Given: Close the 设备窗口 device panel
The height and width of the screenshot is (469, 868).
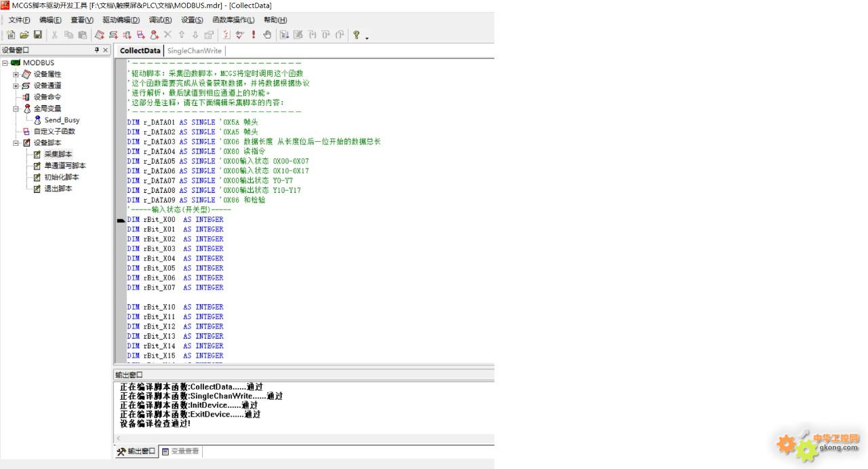Looking at the screenshot, I should point(106,50).
